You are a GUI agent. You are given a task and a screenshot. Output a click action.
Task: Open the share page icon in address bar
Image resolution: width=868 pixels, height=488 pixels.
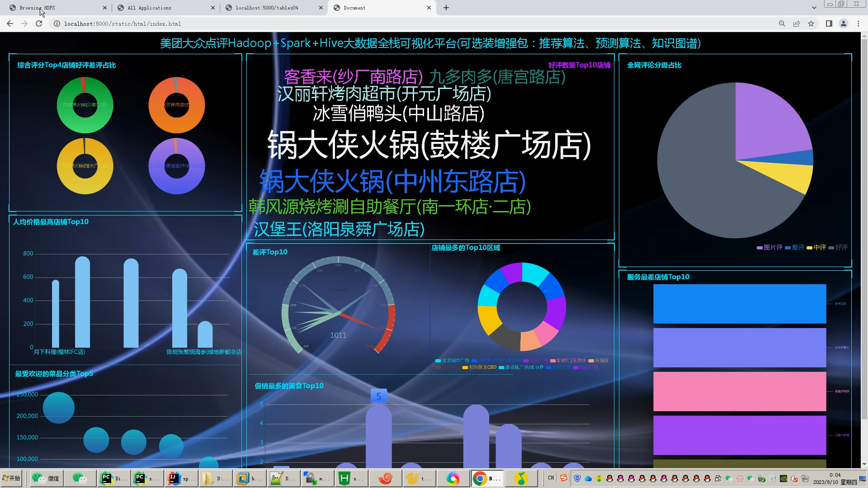(797, 23)
